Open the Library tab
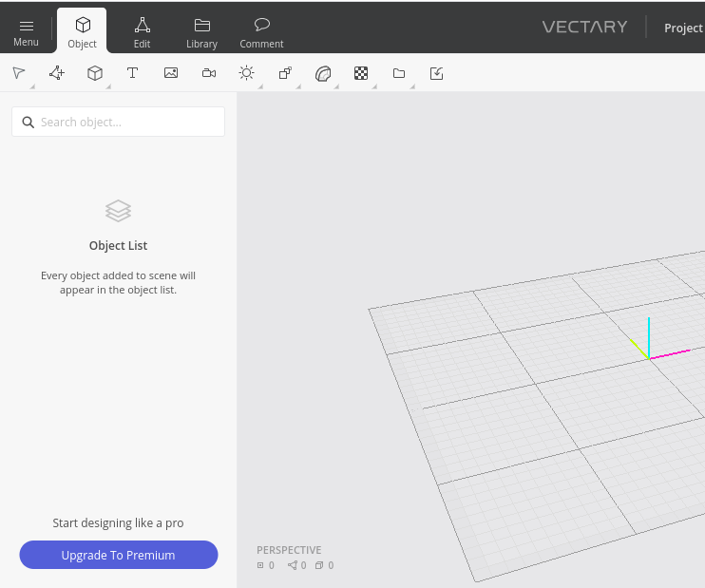The height and width of the screenshot is (588, 705). (x=201, y=31)
